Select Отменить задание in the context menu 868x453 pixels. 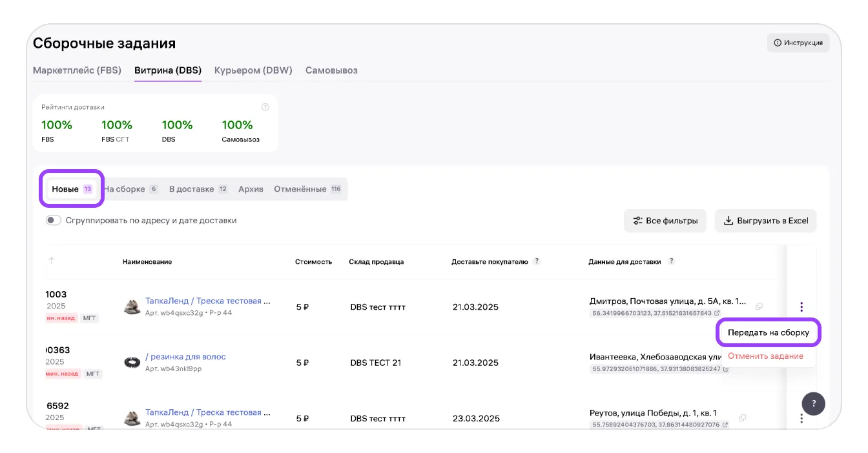[x=765, y=356]
